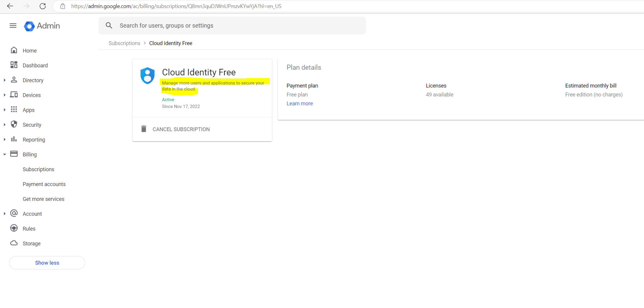Click the Reporting chart icon

(14, 139)
